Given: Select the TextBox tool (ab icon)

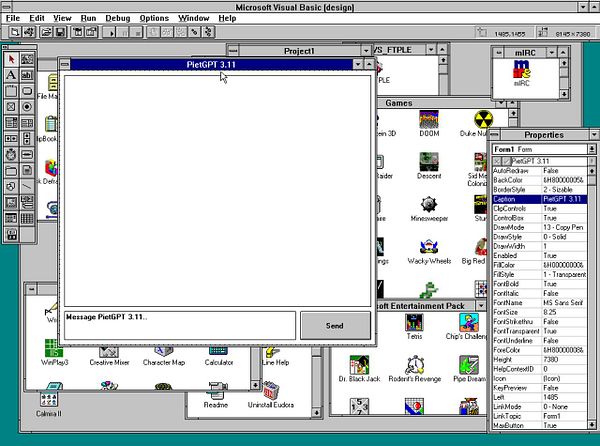Looking at the screenshot, I should 27,75.
